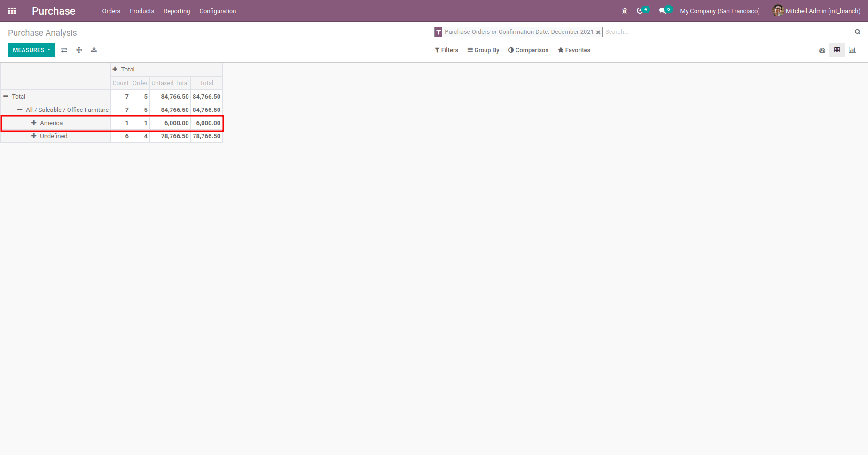This screenshot has width=868, height=455.
Task: Open the apps grid menu
Action: [x=12, y=11]
